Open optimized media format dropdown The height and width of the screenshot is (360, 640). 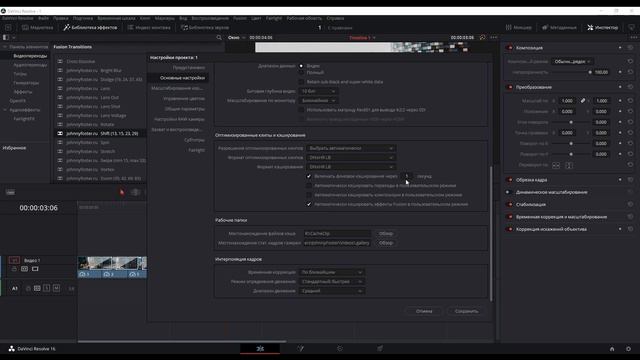click(351, 158)
